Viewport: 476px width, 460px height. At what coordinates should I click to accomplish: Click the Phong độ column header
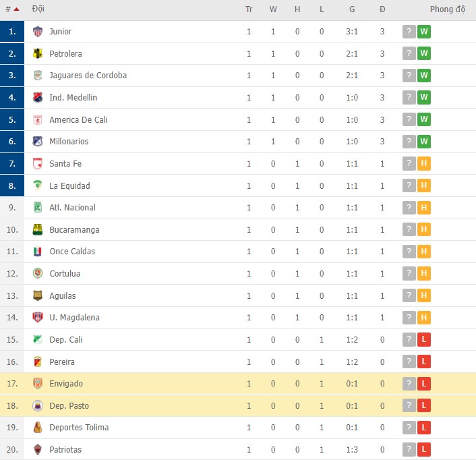click(448, 9)
